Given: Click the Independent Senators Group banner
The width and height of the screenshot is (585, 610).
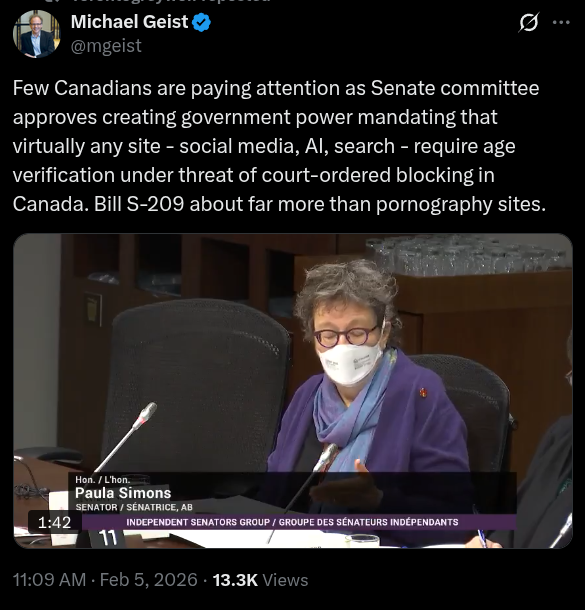Looking at the screenshot, I should pyautogui.click(x=292, y=522).
